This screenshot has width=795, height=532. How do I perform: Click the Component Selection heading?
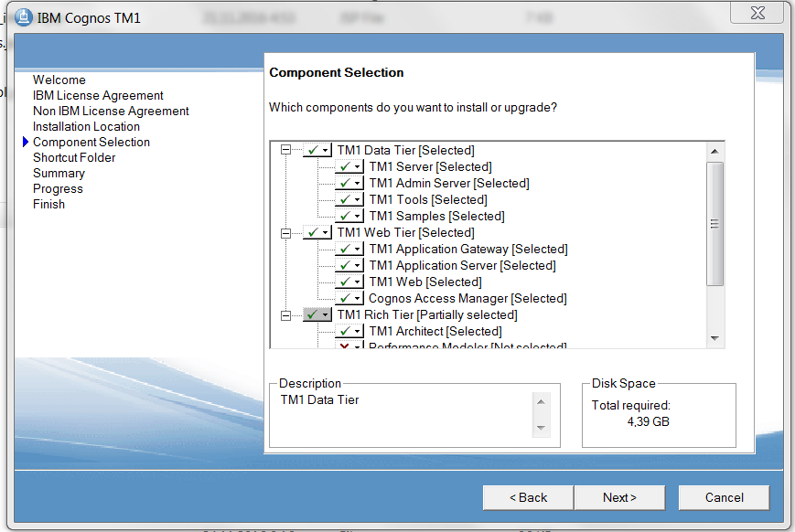coord(337,72)
